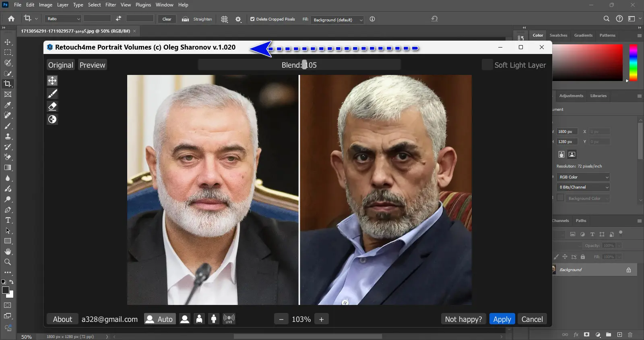Open Photoshop search magnifier icon
Image resolution: width=644 pixels, height=340 pixels.
click(x=607, y=19)
